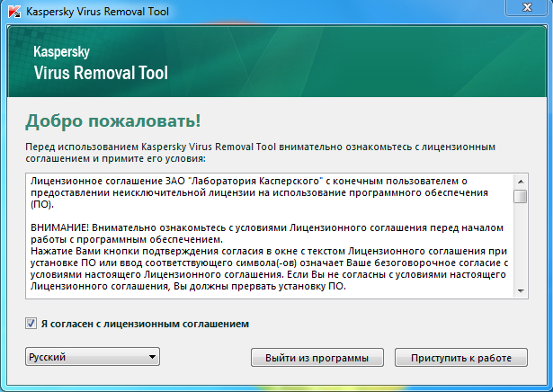Click the license text scrollbar up arrow

click(521, 182)
